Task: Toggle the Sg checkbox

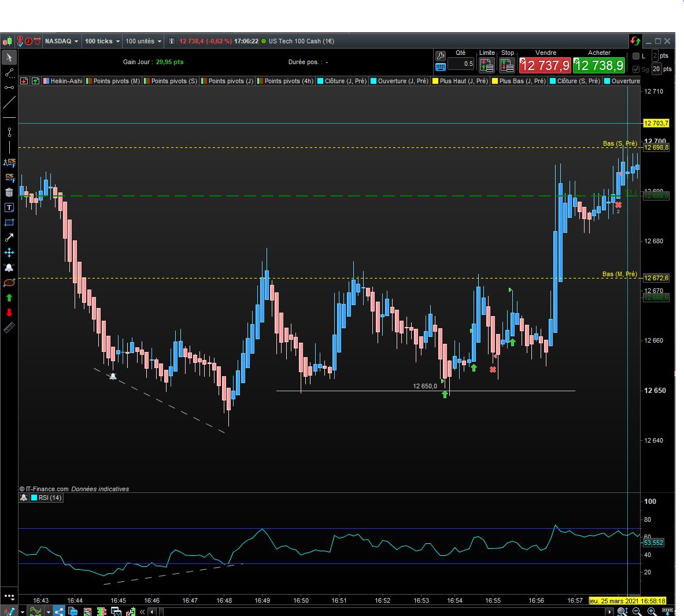Action: pos(636,69)
